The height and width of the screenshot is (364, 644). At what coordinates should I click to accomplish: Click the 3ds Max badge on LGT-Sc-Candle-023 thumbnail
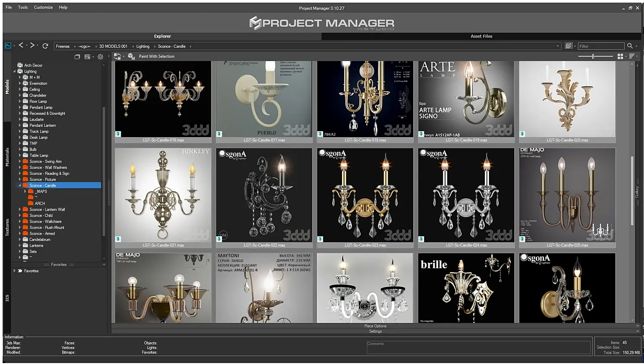point(320,239)
